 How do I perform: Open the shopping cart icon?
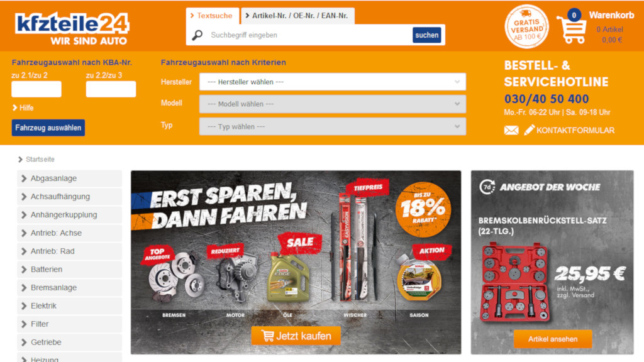[571, 29]
